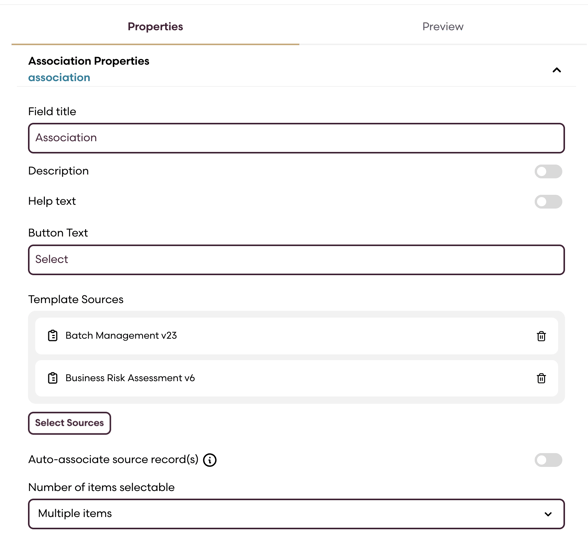Remove Business Risk Assessment v6 via trash icon
Image resolution: width=588 pixels, height=535 pixels.
click(x=541, y=378)
